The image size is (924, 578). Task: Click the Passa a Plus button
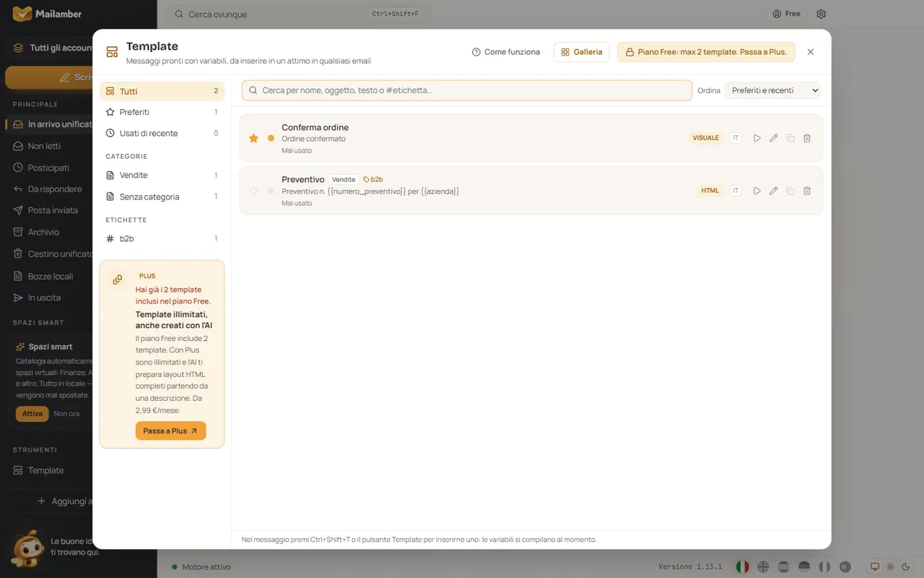tap(170, 431)
